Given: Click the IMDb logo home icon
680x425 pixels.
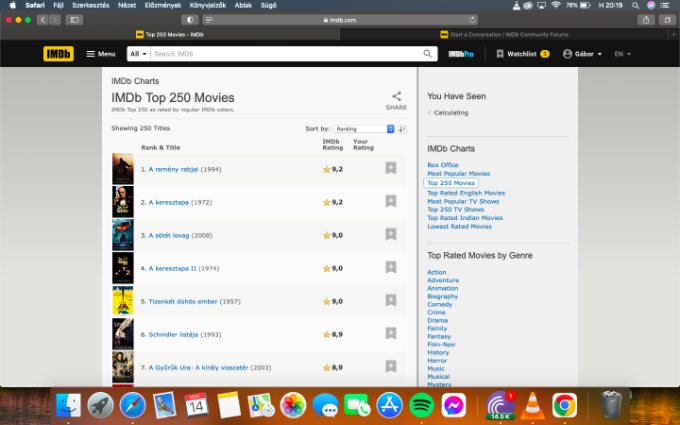Looking at the screenshot, I should (59, 54).
